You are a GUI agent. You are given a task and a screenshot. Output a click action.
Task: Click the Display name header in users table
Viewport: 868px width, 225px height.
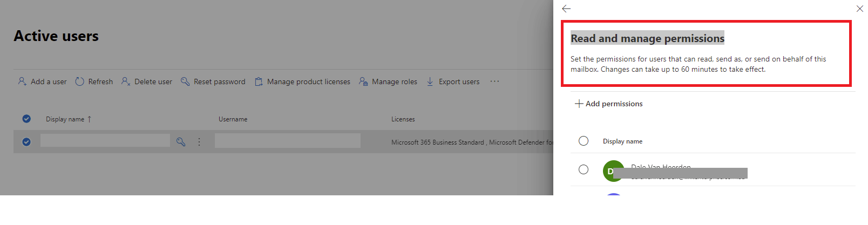click(65, 119)
